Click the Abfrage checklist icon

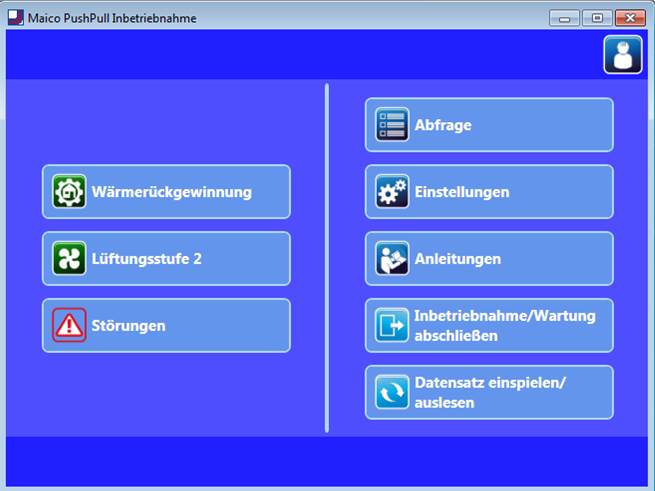[391, 125]
